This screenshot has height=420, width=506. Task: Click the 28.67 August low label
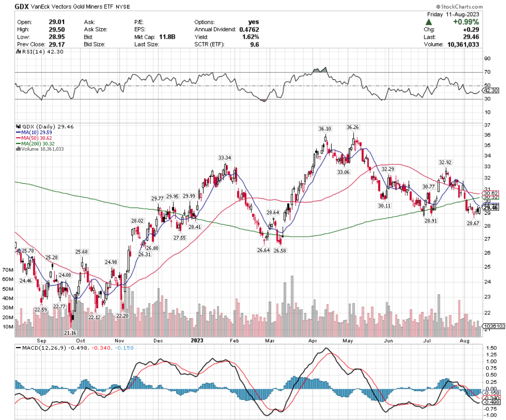(x=473, y=224)
